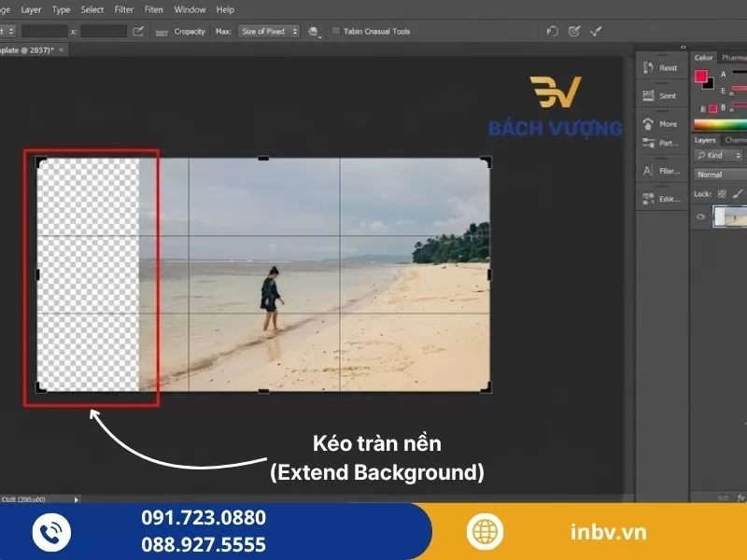Click the bottom-left crop corner handle
Viewport: 747px width, 560px height.
coord(41,387)
